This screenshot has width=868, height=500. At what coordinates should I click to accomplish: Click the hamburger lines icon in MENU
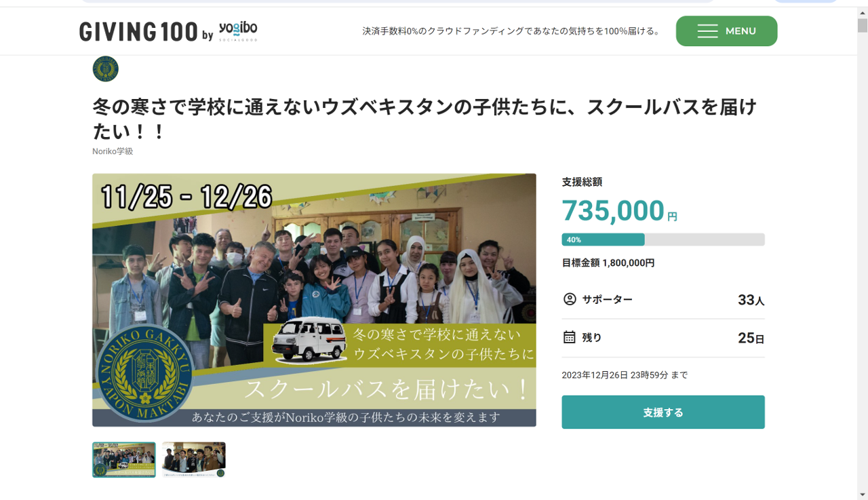707,31
